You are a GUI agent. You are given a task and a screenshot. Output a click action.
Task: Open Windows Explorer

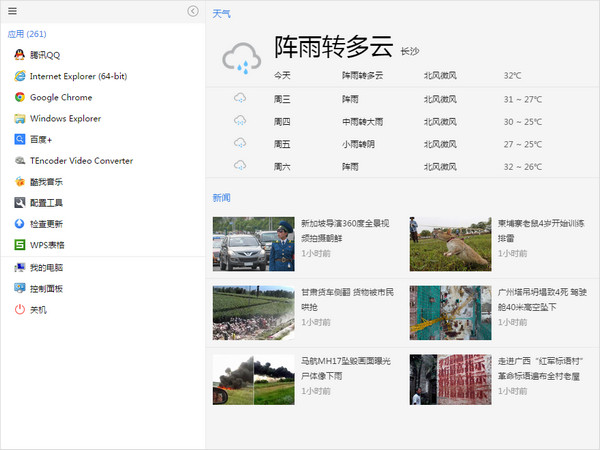[x=64, y=118]
